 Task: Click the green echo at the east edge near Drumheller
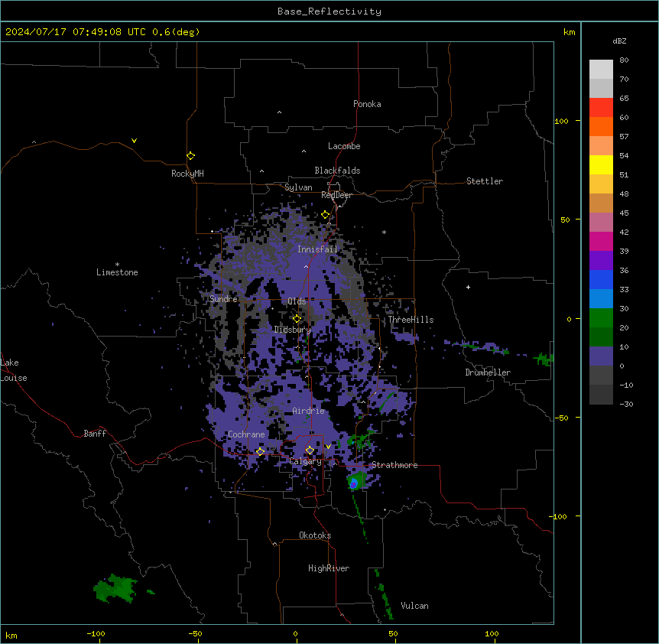544,359
